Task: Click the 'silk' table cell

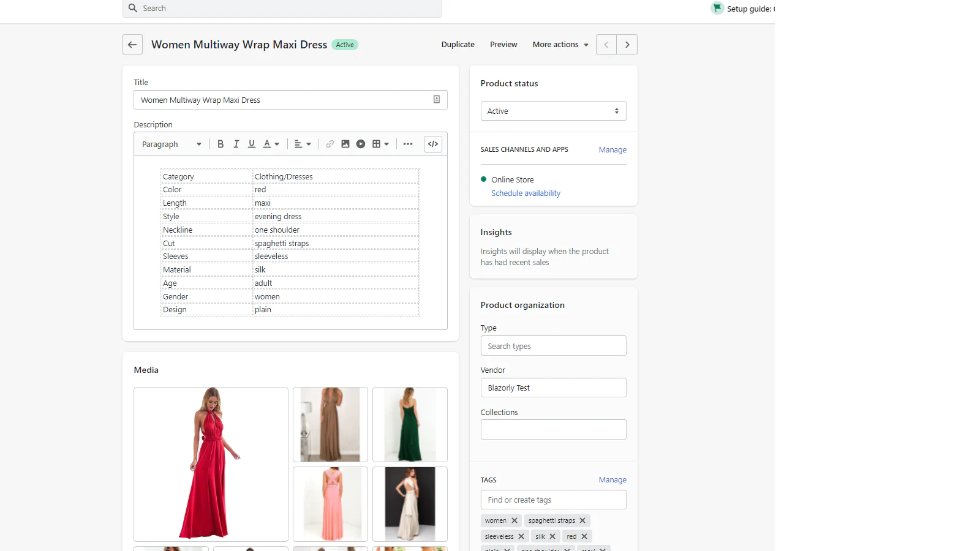Action: (336, 269)
